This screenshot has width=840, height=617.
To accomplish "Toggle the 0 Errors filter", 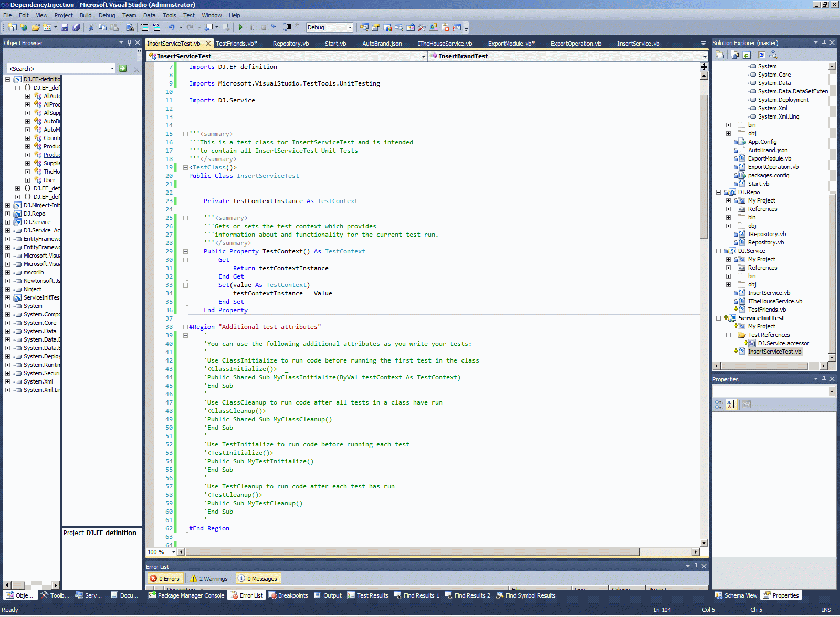I will click(x=165, y=579).
